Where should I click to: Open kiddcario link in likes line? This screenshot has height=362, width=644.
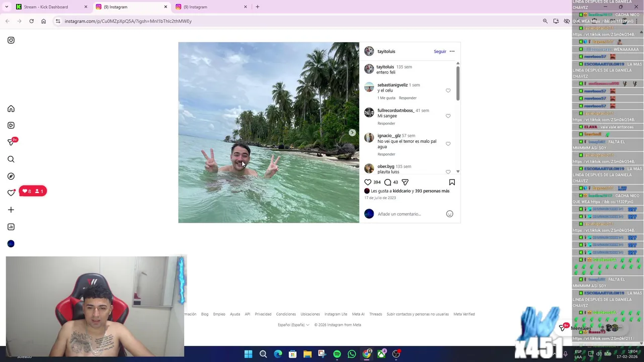click(x=401, y=191)
